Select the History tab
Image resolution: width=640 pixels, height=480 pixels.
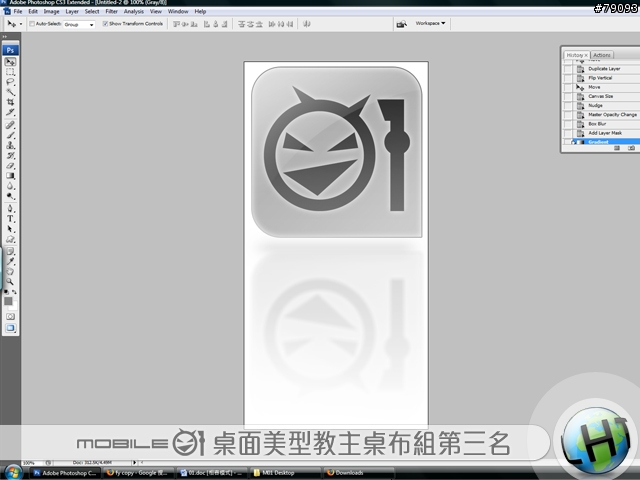pos(577,55)
